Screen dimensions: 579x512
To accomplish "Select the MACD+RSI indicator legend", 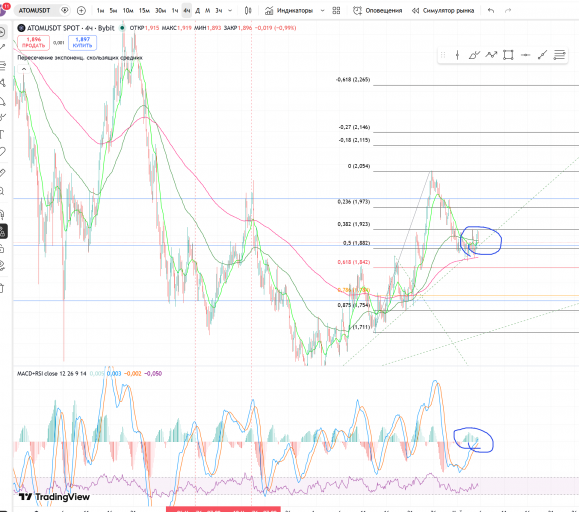I will point(52,374).
